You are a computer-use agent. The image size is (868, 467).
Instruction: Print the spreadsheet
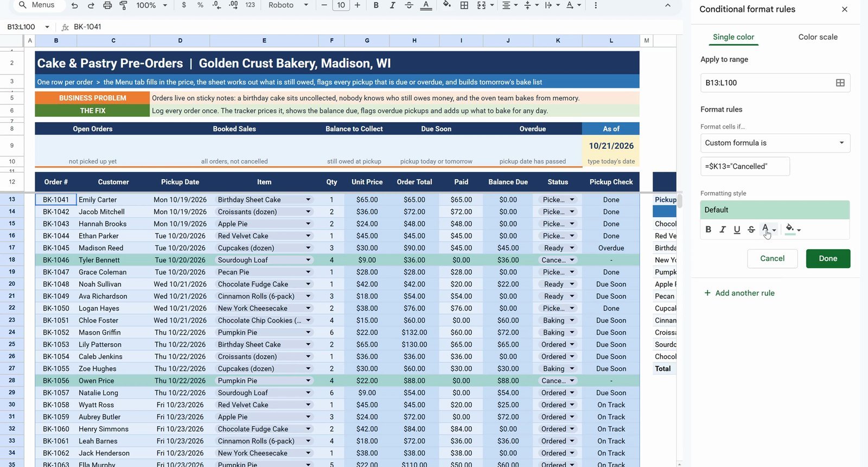(107, 5)
